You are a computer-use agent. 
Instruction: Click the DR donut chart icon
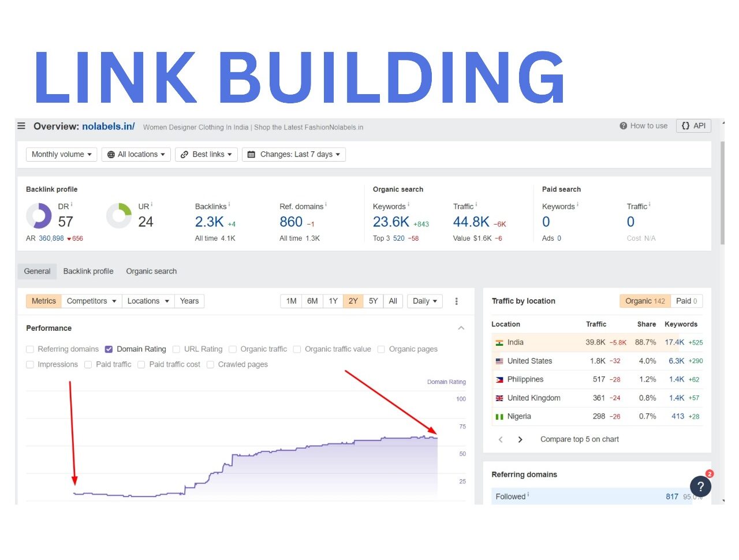[39, 216]
